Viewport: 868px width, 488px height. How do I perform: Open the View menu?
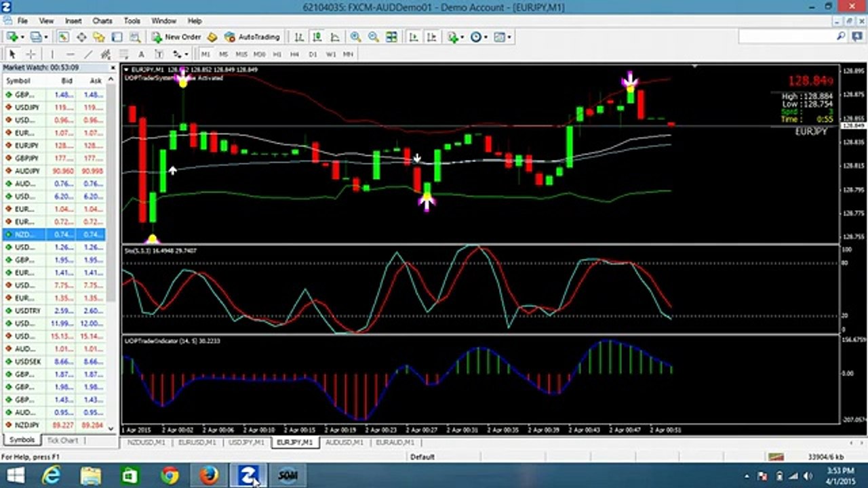(46, 21)
